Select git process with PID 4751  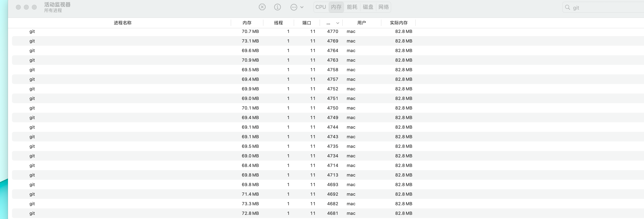[x=328, y=98]
